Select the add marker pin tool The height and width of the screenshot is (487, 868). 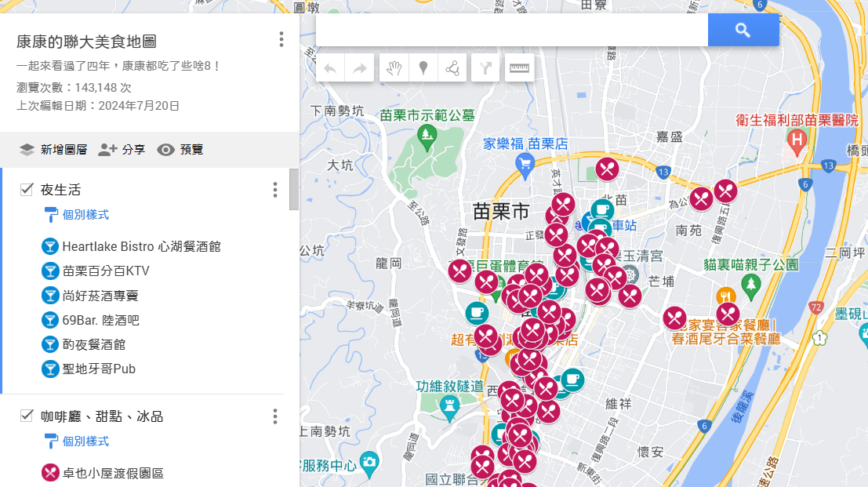point(423,68)
